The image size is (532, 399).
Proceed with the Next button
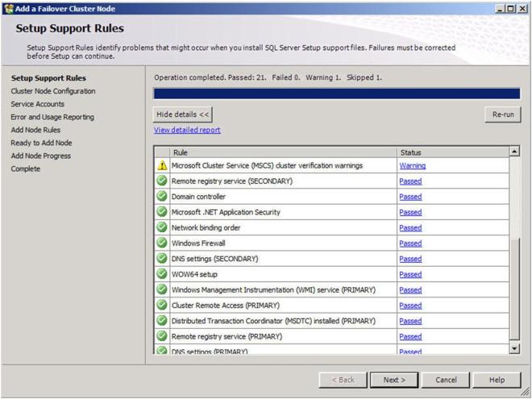[x=393, y=379]
